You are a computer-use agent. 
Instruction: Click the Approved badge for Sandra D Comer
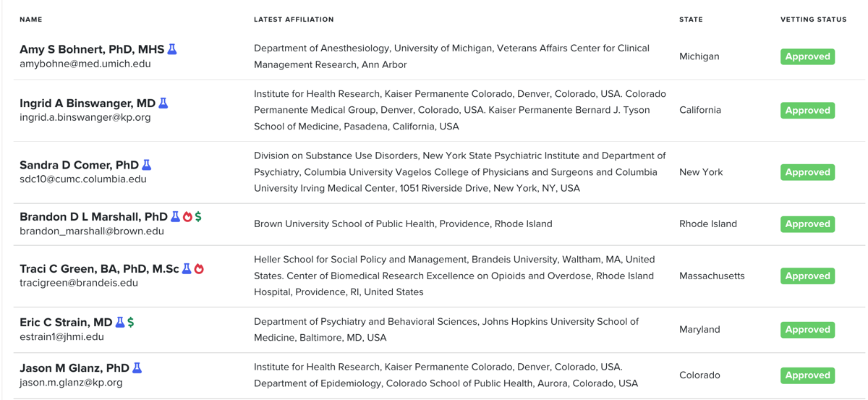(x=807, y=172)
